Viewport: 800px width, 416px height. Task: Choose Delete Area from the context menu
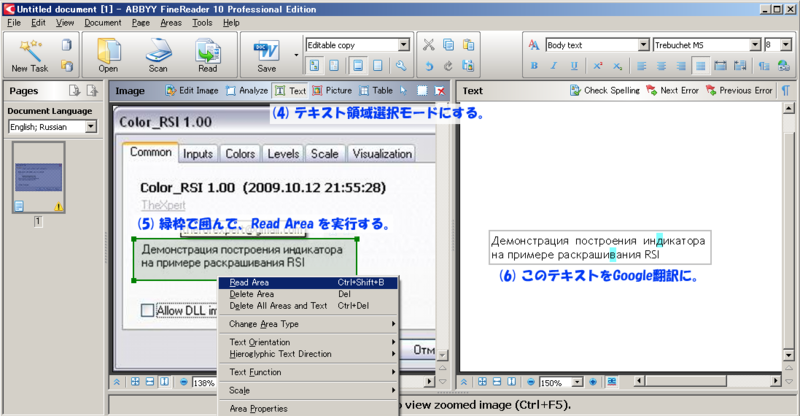point(308,294)
